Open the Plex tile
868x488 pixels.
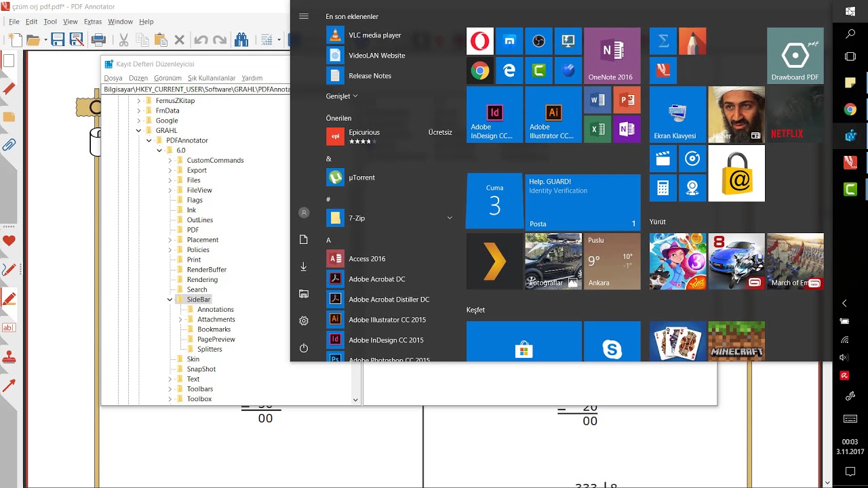[x=494, y=262]
